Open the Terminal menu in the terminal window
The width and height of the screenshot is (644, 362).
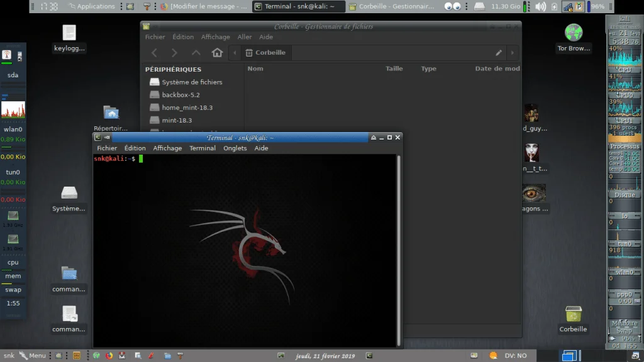tap(202, 148)
